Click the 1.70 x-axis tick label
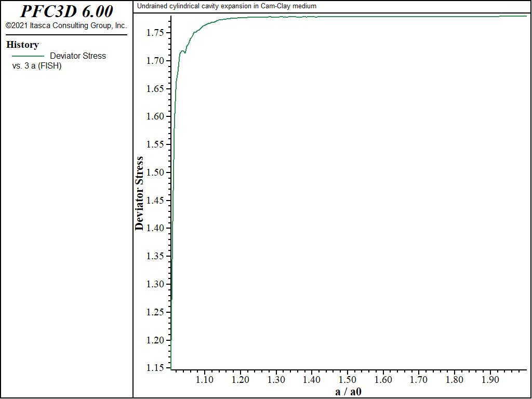This screenshot has width=532, height=399. [x=419, y=380]
